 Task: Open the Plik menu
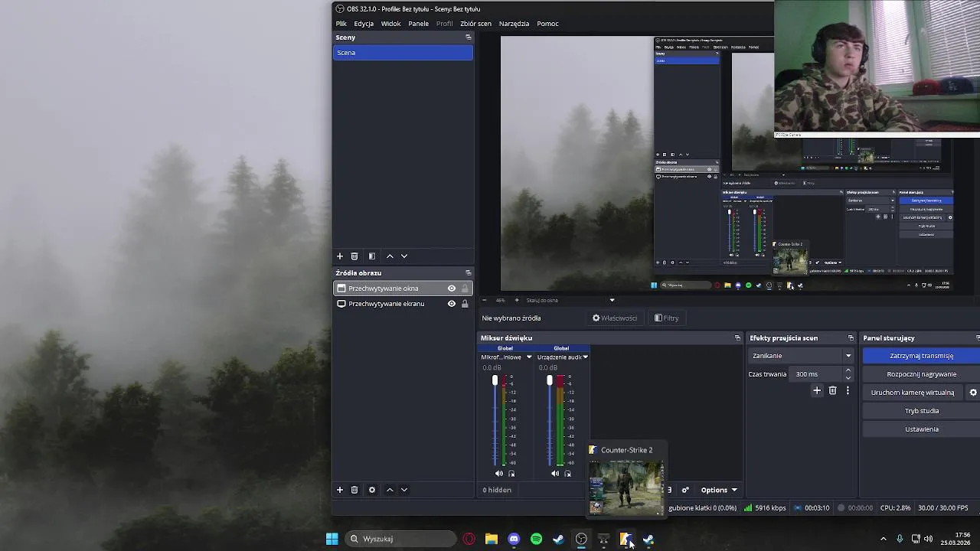tap(341, 24)
